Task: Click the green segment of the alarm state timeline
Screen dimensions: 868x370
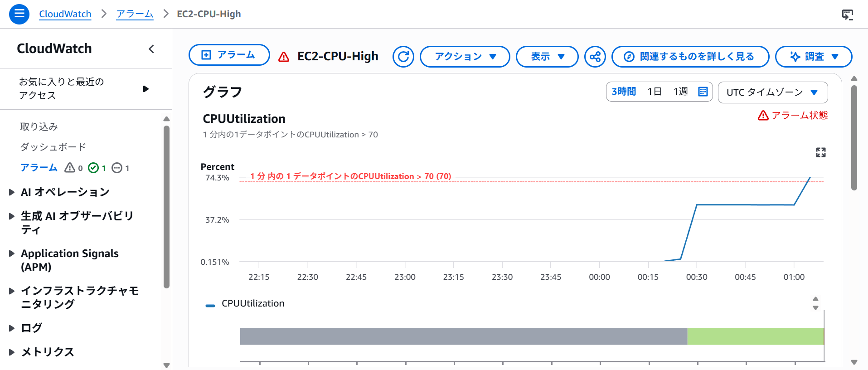Action: click(755, 336)
